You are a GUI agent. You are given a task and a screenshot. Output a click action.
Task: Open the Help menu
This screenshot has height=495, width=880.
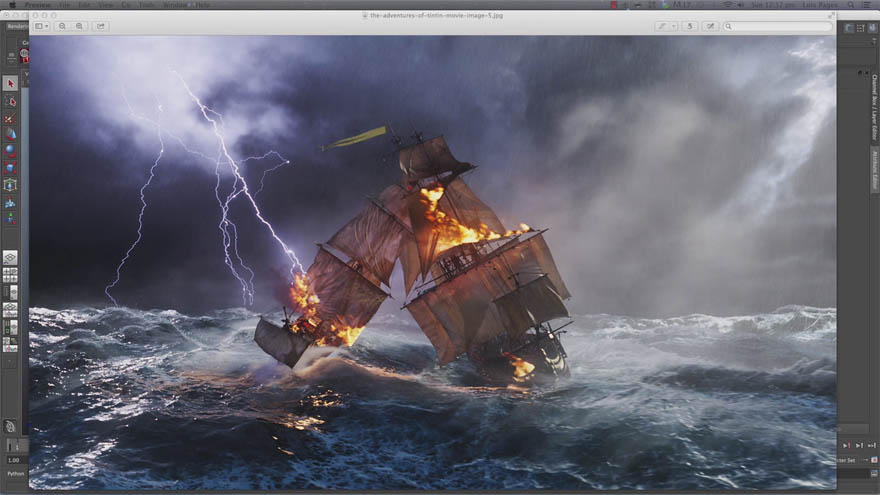click(202, 4)
